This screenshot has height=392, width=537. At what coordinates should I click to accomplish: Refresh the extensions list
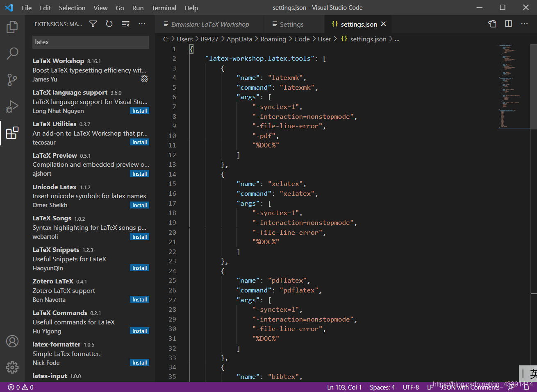pos(109,24)
